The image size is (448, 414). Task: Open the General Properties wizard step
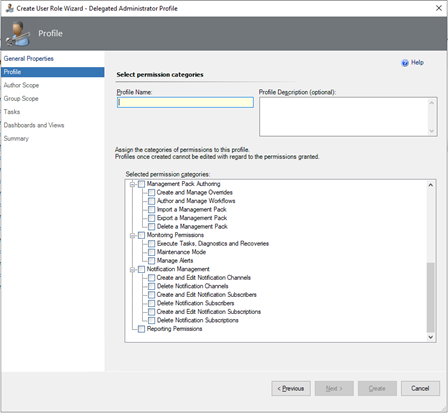coord(29,59)
